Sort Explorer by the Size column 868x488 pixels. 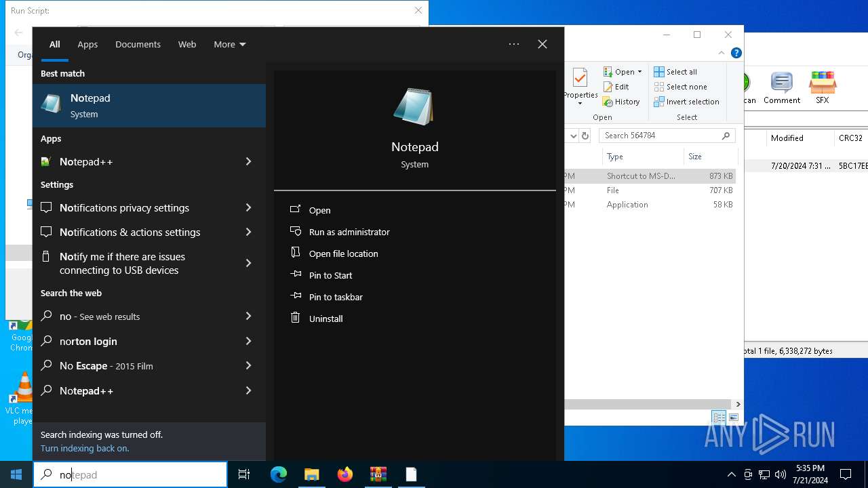(x=711, y=157)
